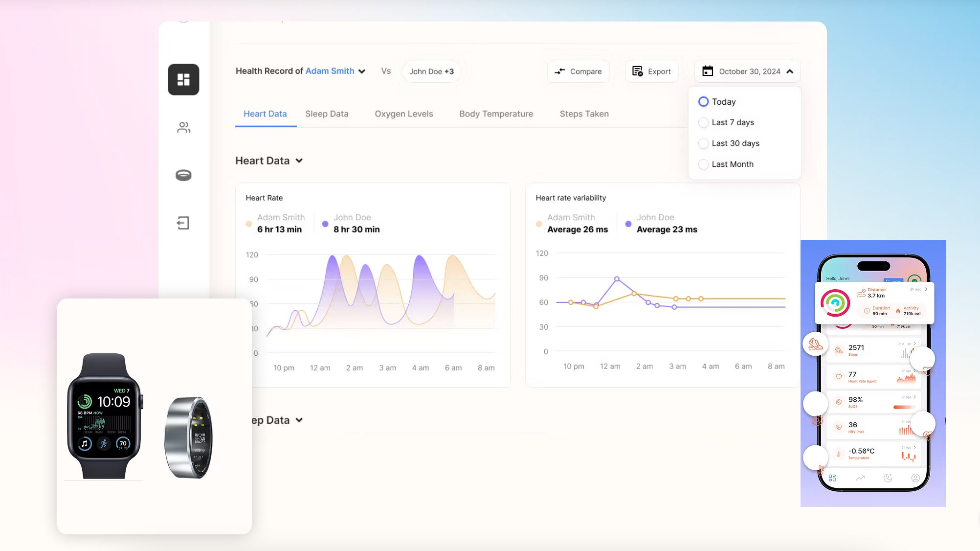Choose the Last 7 days radio option
The image size is (980, 551).
click(703, 122)
